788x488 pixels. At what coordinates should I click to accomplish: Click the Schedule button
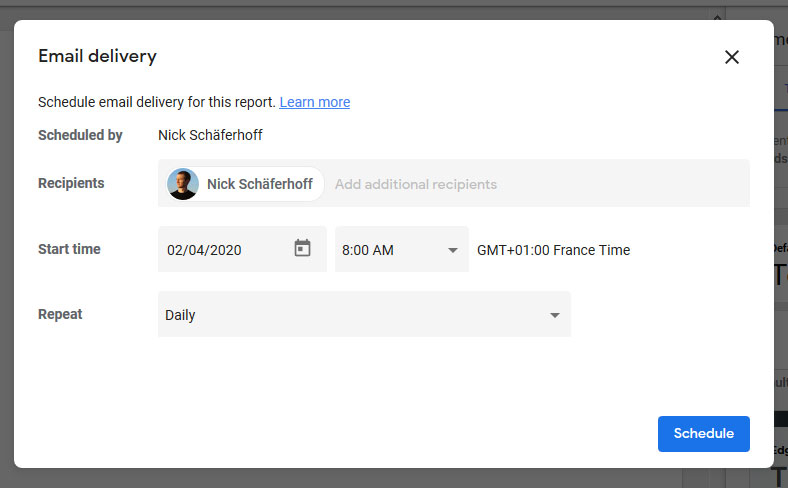[704, 434]
